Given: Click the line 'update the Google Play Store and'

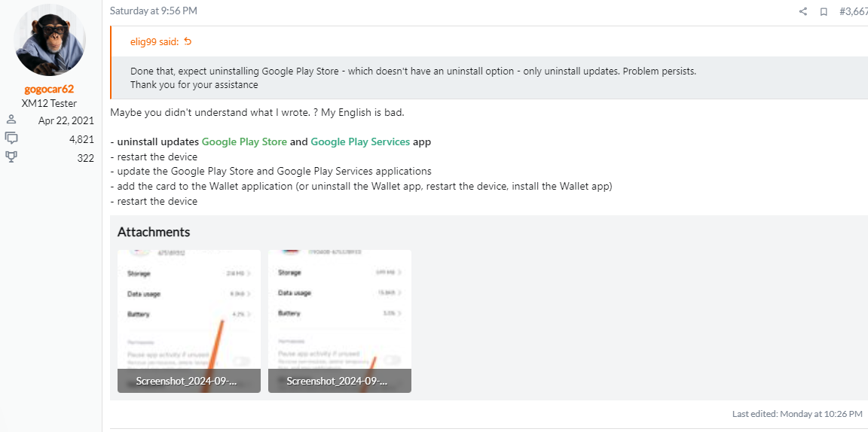Looking at the screenshot, I should [270, 171].
